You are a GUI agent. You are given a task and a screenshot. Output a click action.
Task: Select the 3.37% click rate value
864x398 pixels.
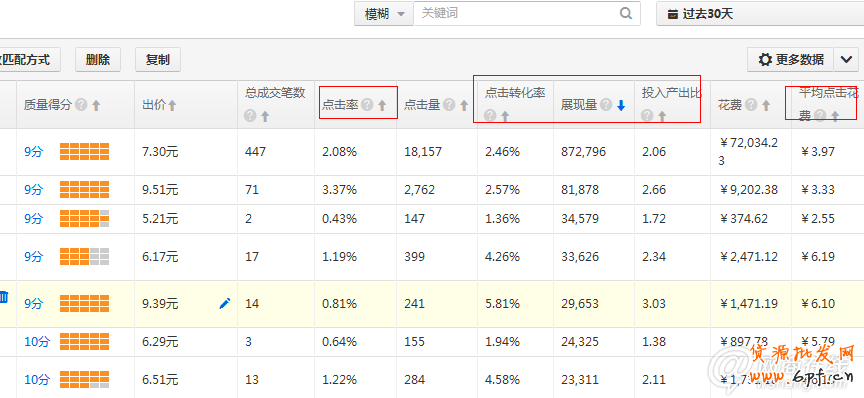339,190
